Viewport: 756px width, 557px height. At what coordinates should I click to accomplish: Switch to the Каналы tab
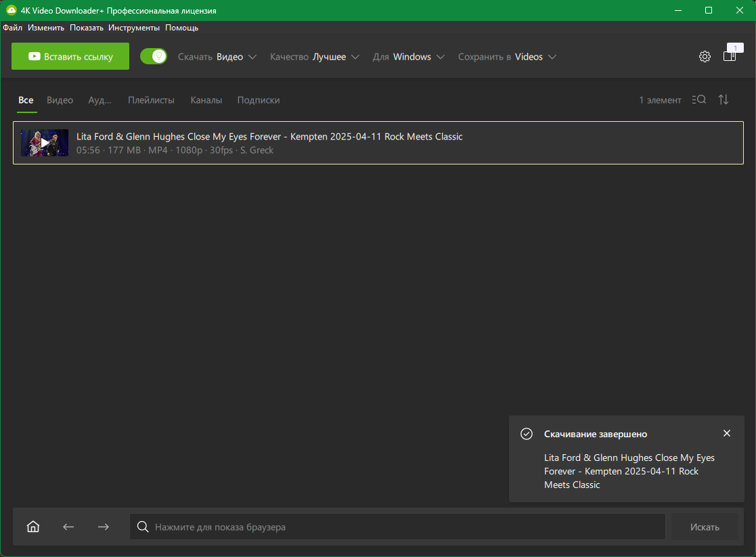(x=206, y=99)
